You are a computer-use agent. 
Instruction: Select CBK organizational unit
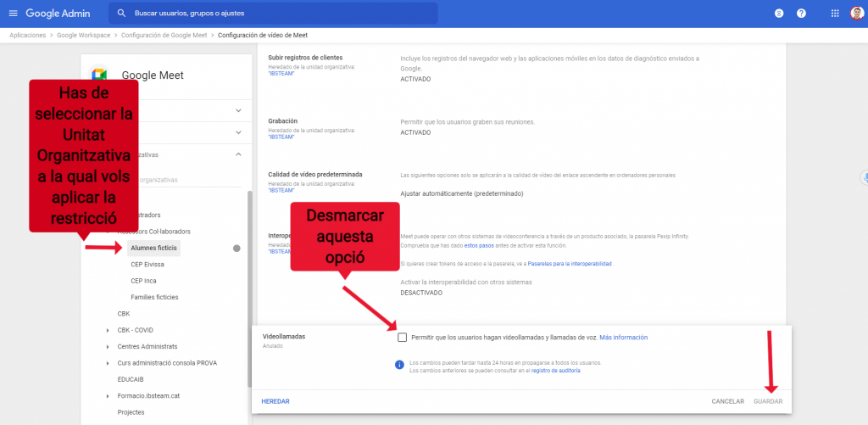[124, 314]
